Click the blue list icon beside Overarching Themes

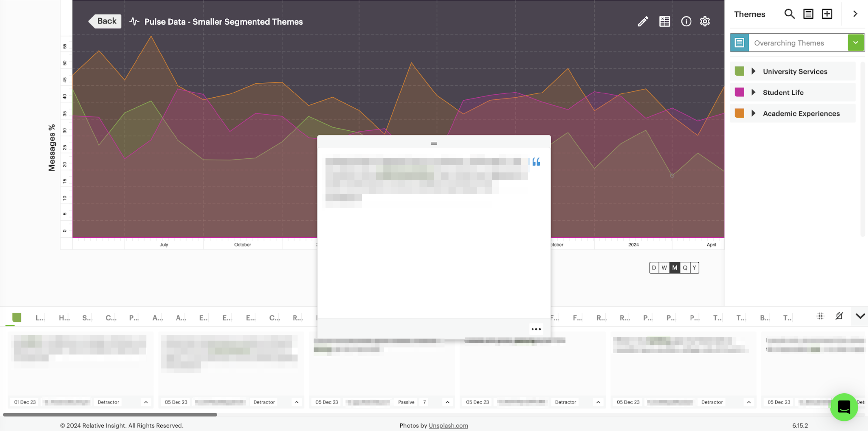click(739, 43)
